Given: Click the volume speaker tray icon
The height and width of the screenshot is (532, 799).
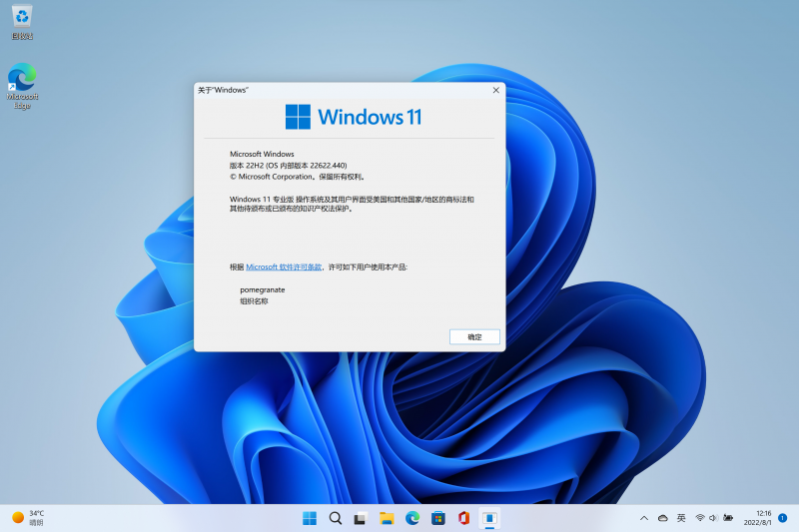Looking at the screenshot, I should pyautogui.click(x=713, y=518).
